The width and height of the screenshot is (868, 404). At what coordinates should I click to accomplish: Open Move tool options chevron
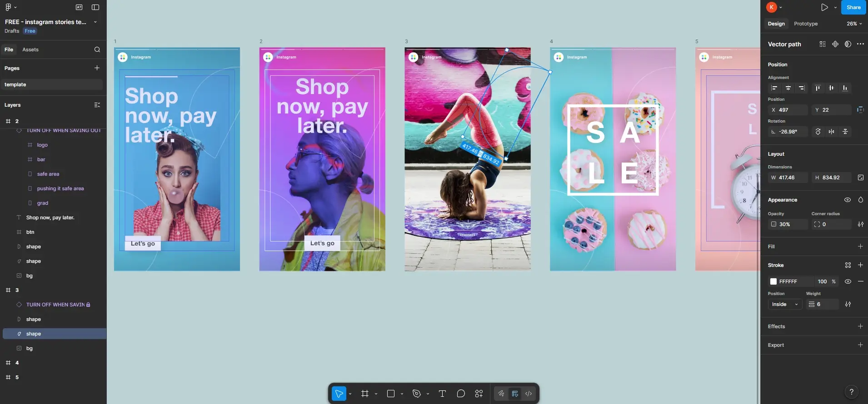click(350, 394)
